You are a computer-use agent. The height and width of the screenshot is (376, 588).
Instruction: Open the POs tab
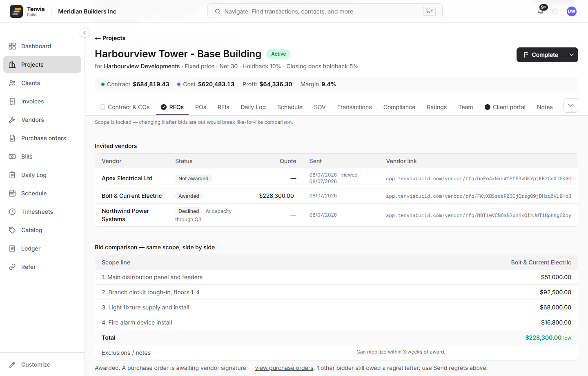tap(200, 107)
